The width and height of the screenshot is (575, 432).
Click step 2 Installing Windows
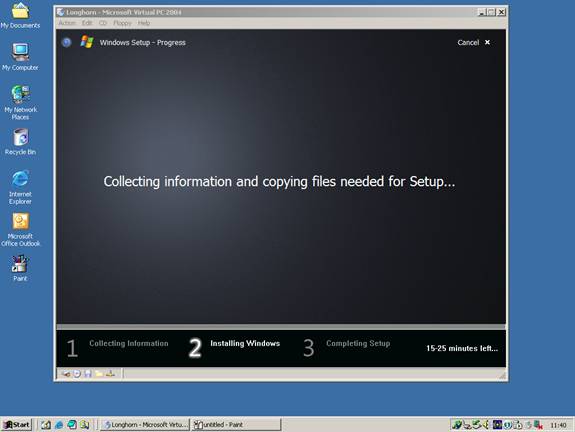(234, 347)
